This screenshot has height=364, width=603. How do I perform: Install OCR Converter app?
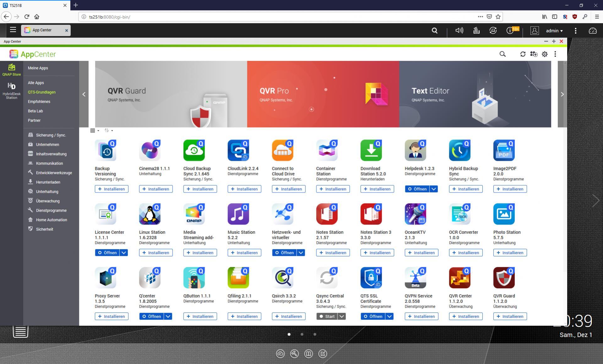[466, 253]
